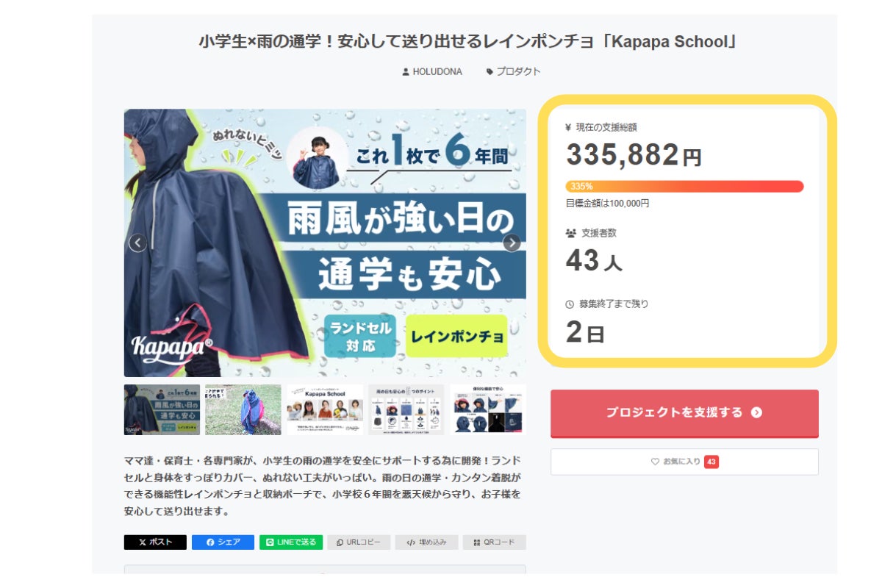Copy link with URLコピー button
Viewport: 882px width, 588px height.
(359, 542)
